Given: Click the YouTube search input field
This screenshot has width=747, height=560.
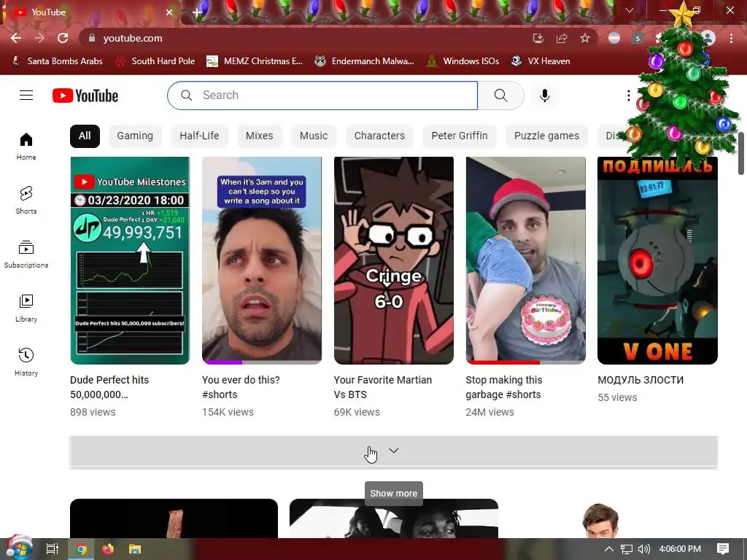Looking at the screenshot, I should [322, 96].
